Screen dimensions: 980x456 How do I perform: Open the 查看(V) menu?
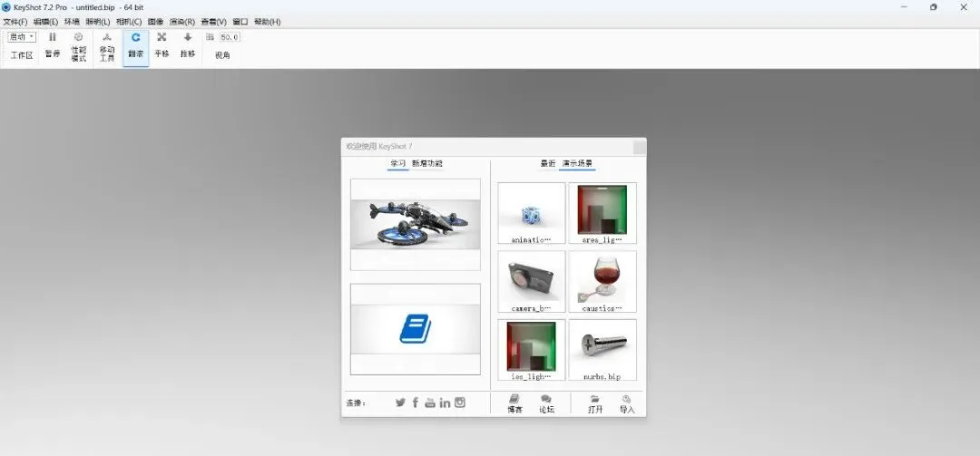tap(213, 22)
